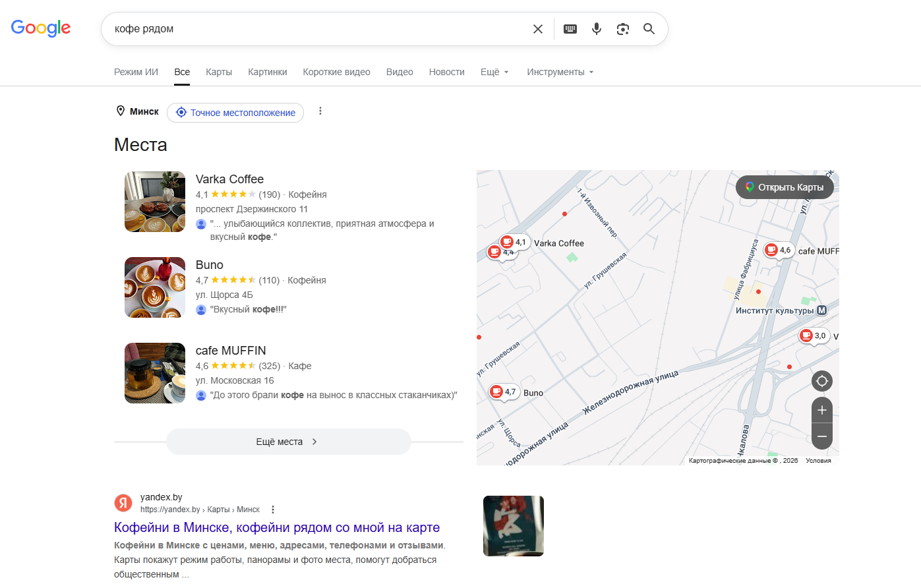921x588 pixels.
Task: Start voice search with microphone icon
Action: (597, 29)
